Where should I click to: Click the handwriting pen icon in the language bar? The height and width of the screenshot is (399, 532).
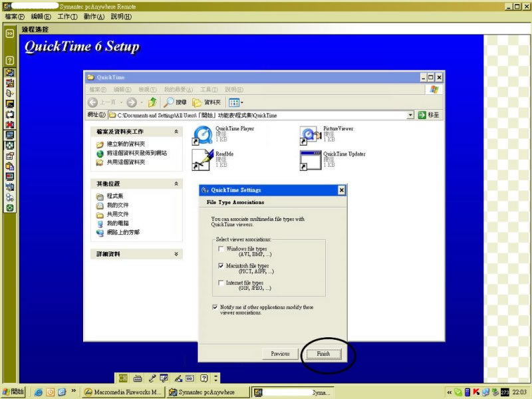pyautogui.click(x=178, y=378)
